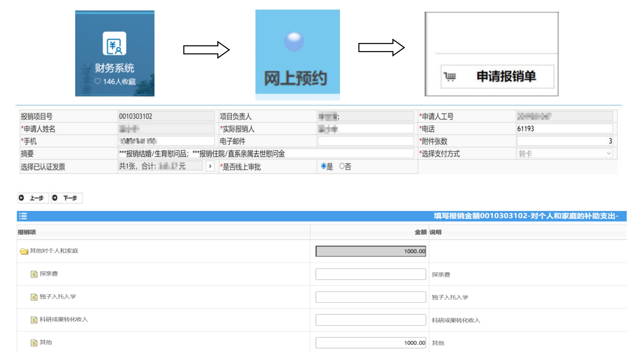Collapse the 其他对个人和家庭 tree node
This screenshot has height=356, width=644.
24,251
